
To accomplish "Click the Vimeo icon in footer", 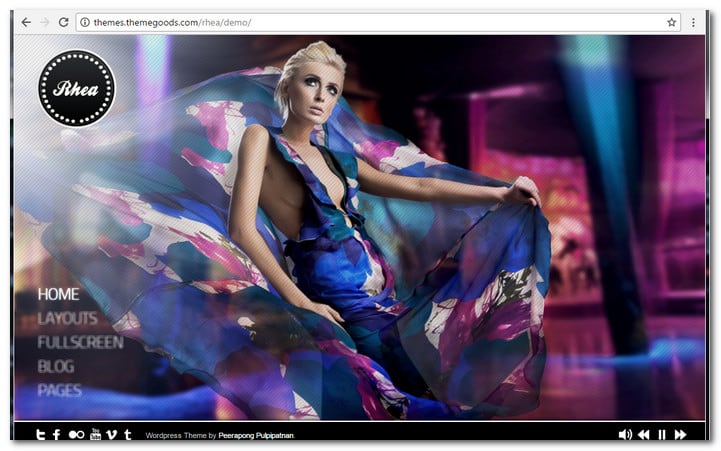I will (x=112, y=435).
